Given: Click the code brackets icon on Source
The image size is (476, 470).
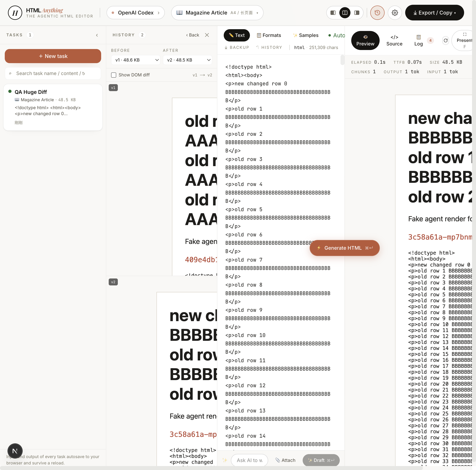Looking at the screenshot, I should pyautogui.click(x=394, y=37).
